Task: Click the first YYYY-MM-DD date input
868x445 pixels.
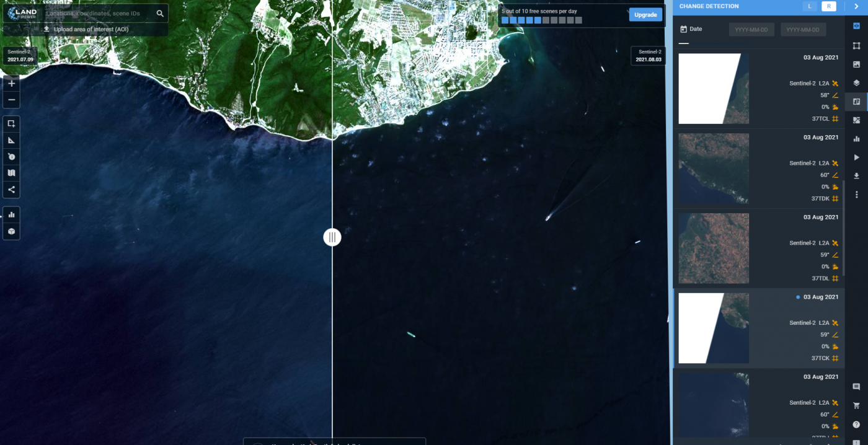Action: [751, 29]
